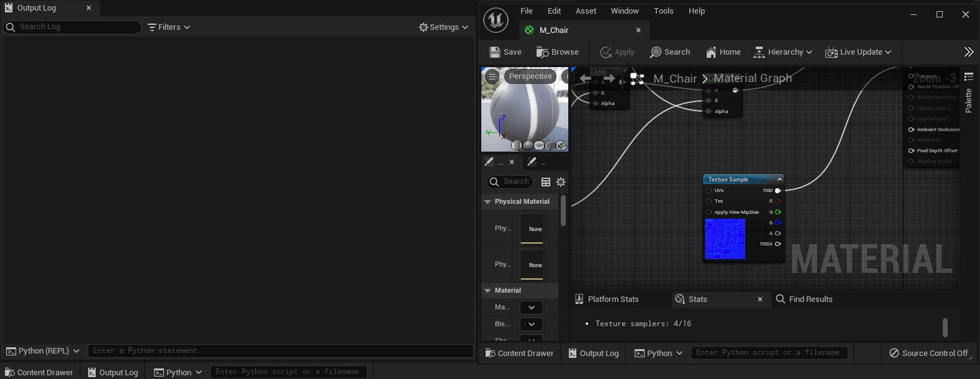
Task: Navigate back in the material graph
Action: [x=585, y=78]
